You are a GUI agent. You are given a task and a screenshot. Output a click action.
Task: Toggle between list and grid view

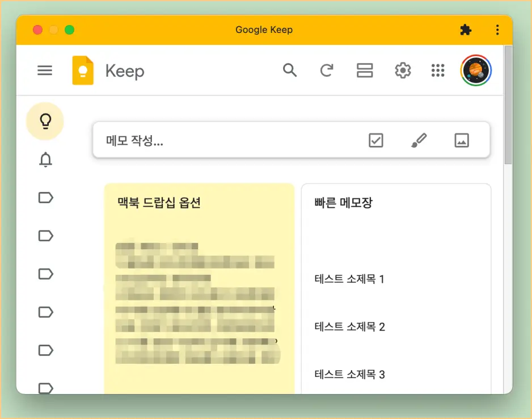[365, 70]
